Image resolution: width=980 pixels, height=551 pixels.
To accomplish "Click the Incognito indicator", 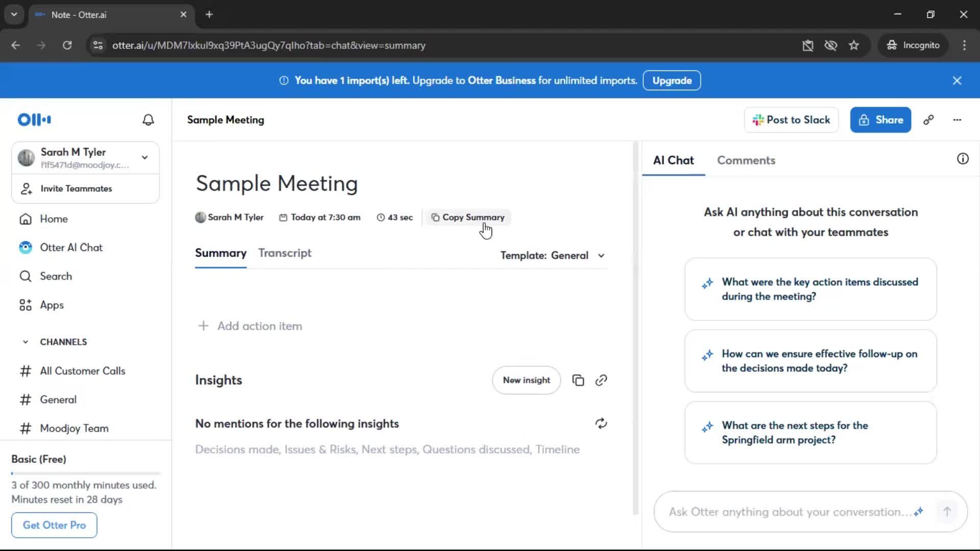I will click(x=913, y=45).
